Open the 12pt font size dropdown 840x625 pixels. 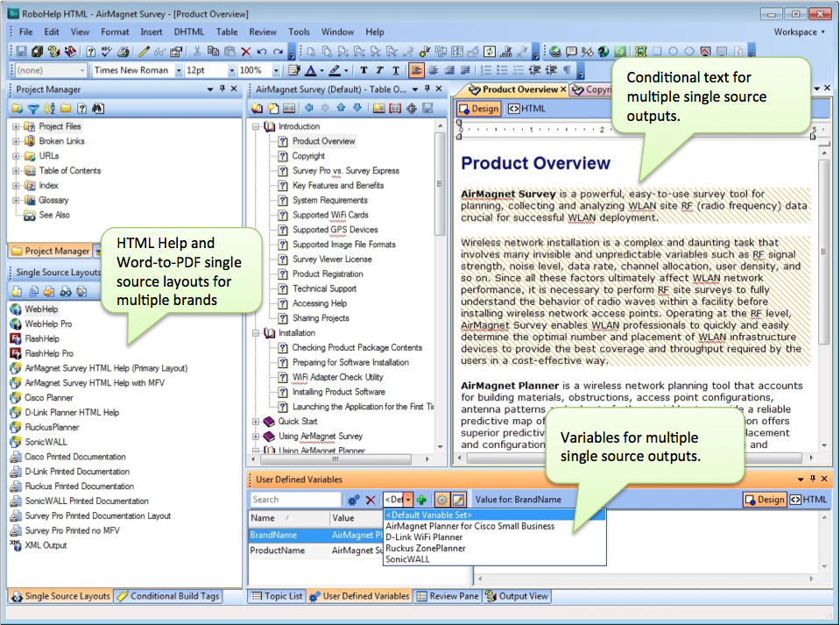click(231, 70)
